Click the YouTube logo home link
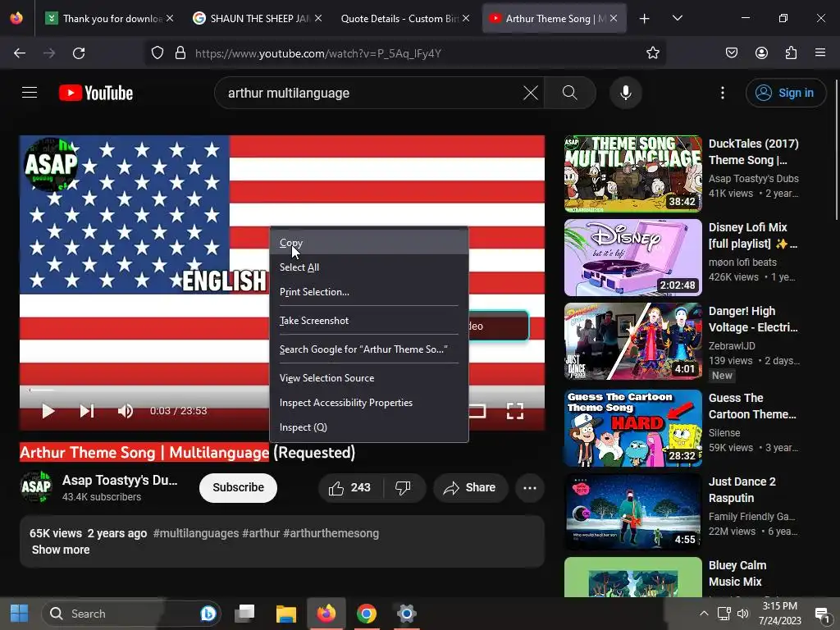 (x=96, y=93)
